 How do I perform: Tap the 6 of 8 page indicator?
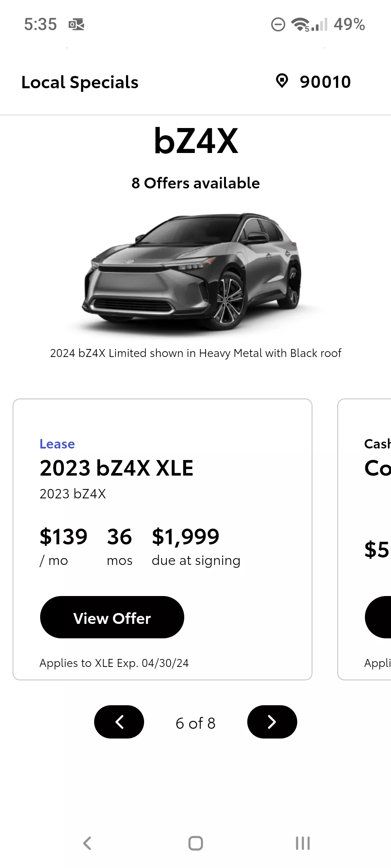(195, 723)
